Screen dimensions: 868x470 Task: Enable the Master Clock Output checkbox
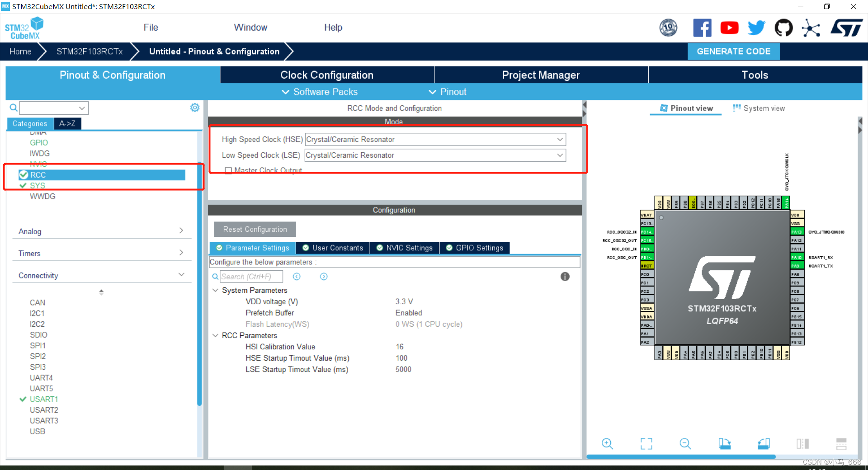pyautogui.click(x=228, y=170)
